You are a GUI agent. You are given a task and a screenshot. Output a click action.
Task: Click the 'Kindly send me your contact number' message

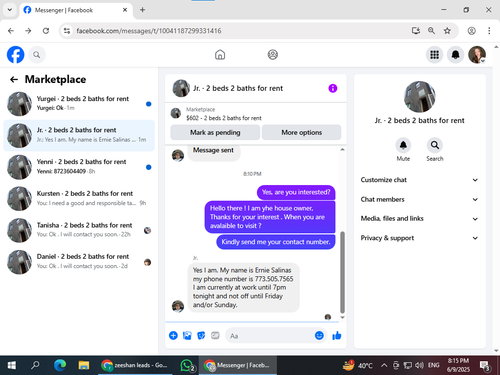pyautogui.click(x=276, y=242)
